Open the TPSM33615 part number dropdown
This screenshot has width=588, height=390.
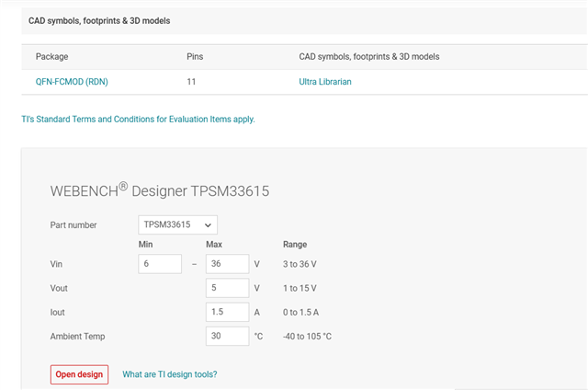point(177,224)
